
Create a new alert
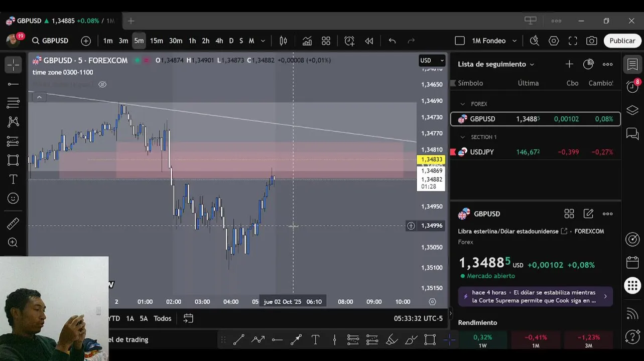pyautogui.click(x=349, y=41)
